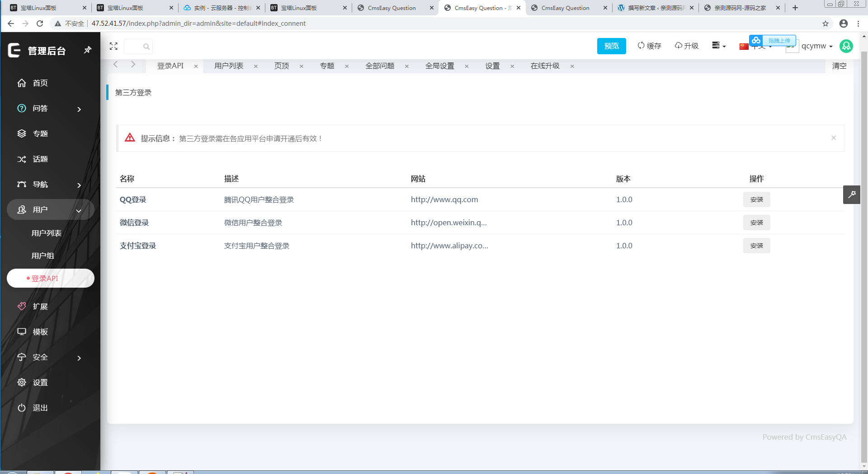This screenshot has height=474, width=868.
Task: Bookmark the page with the star icon
Action: 826,24
